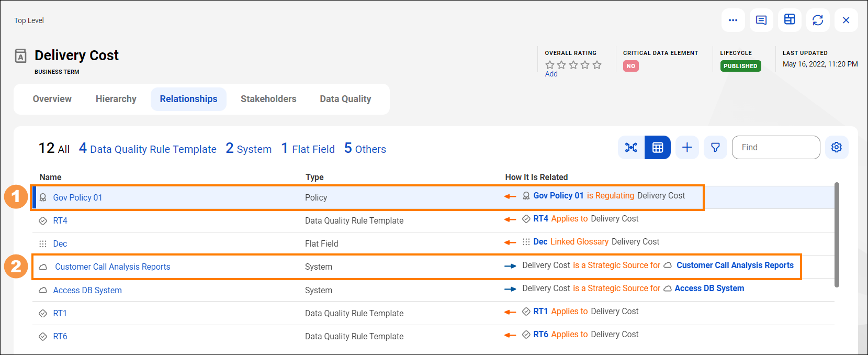868x355 pixels.
Task: Switch to the Data Quality tab
Action: point(345,99)
